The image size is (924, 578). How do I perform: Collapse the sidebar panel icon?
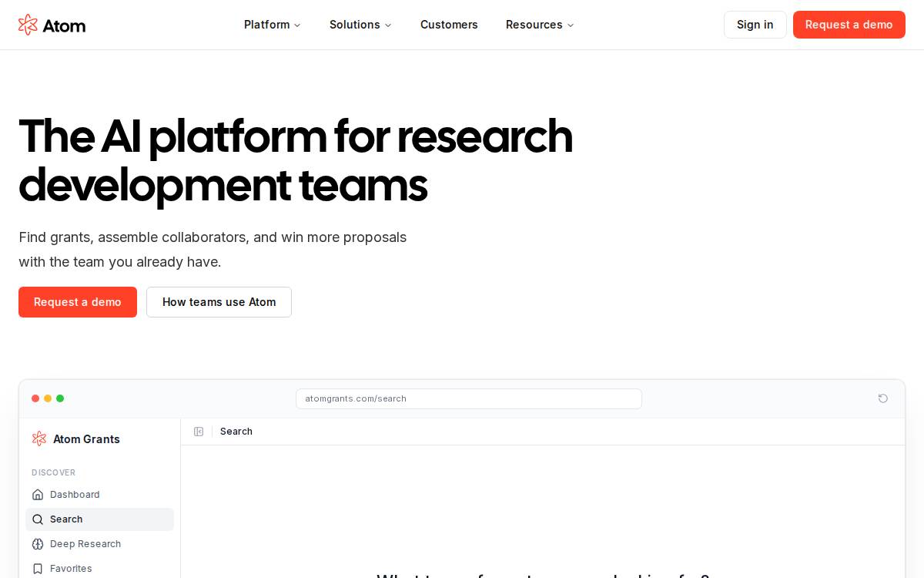tap(199, 432)
